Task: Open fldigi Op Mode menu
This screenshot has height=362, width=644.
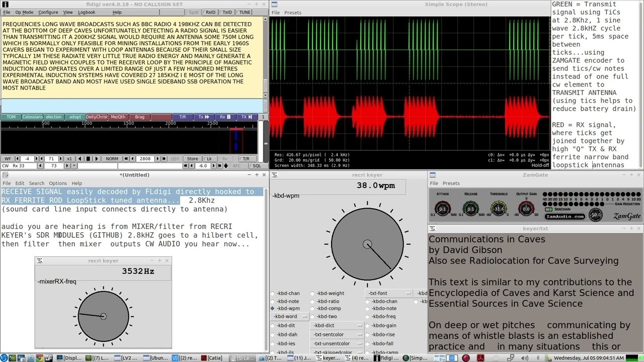Action: 24,12
